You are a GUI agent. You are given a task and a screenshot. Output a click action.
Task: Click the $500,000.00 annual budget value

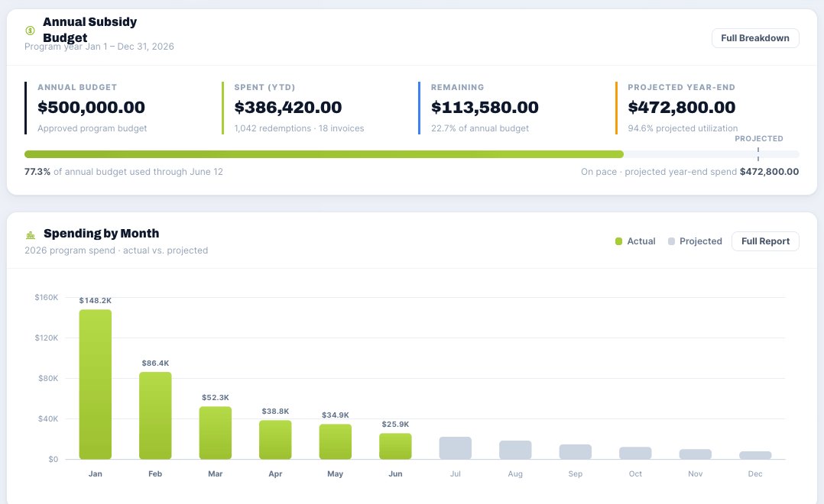pos(91,107)
